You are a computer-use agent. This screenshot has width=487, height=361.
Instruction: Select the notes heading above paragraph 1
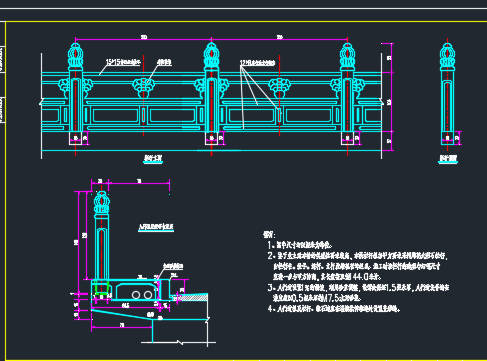click(x=269, y=235)
